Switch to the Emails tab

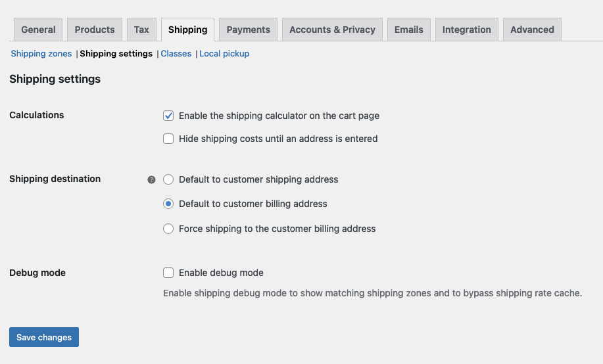coord(409,30)
